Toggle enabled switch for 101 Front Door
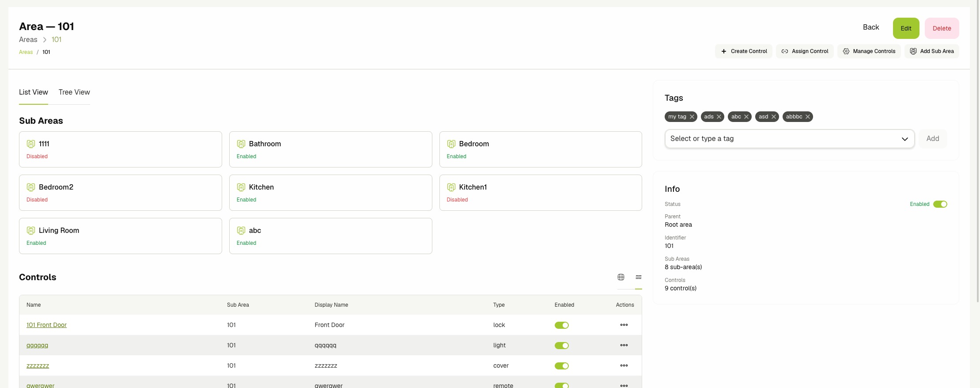This screenshot has height=388, width=980. pyautogui.click(x=562, y=325)
